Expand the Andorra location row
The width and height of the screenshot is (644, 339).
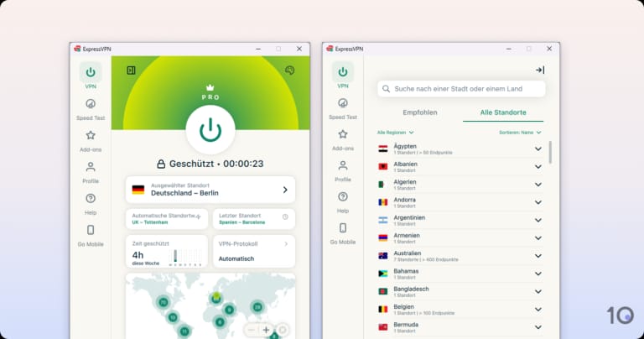tap(538, 202)
